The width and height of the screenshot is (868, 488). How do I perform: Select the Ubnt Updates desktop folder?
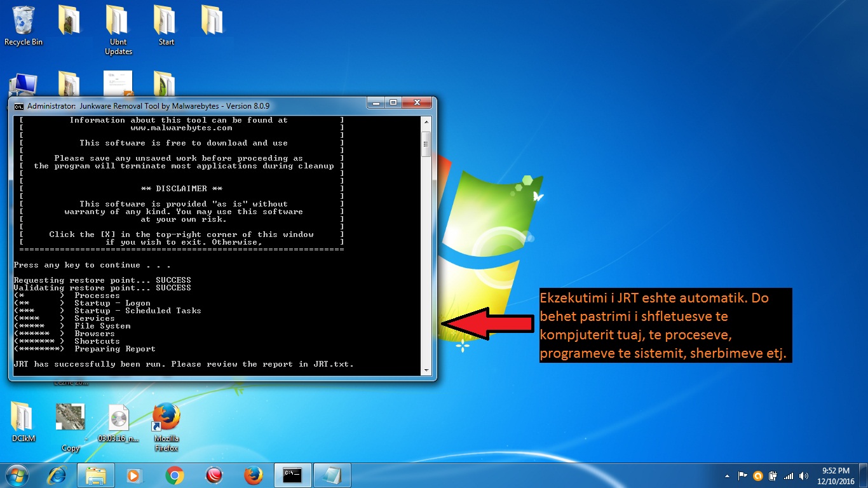(x=118, y=30)
